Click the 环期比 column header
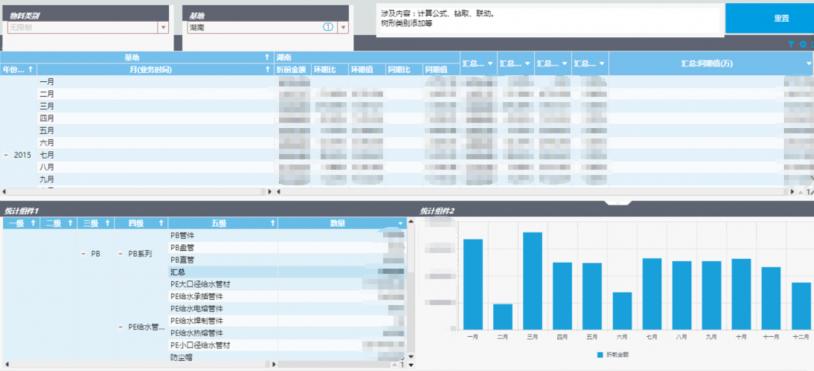This screenshot has width=814, height=371. [x=329, y=69]
